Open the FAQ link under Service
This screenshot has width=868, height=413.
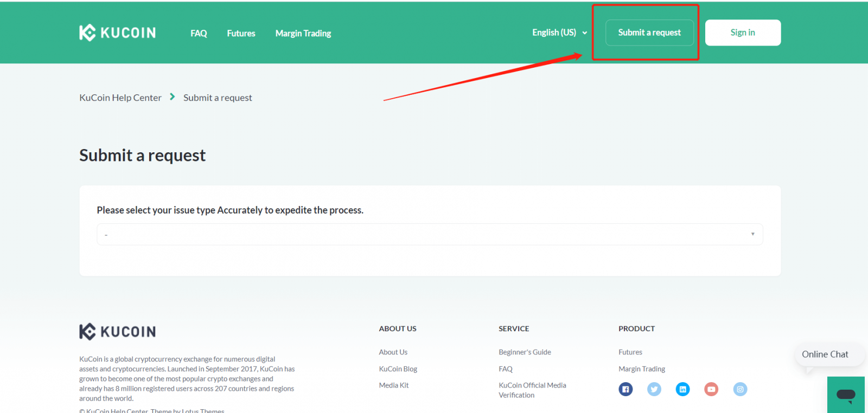tap(506, 369)
